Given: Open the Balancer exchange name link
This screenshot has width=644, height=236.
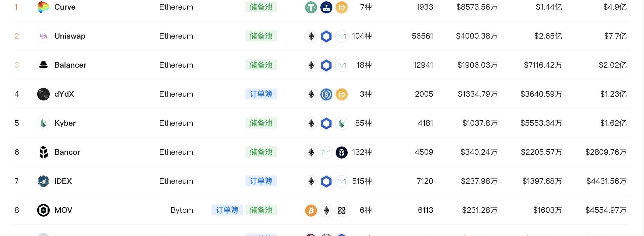Looking at the screenshot, I should (70, 65).
